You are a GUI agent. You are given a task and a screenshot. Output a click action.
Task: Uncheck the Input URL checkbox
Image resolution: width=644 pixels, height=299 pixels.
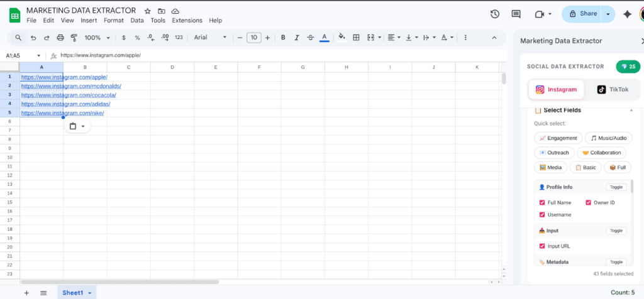pos(542,246)
